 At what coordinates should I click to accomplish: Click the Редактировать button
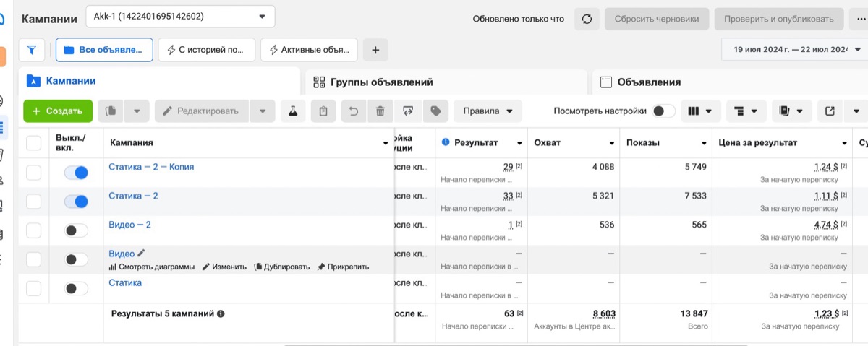202,111
